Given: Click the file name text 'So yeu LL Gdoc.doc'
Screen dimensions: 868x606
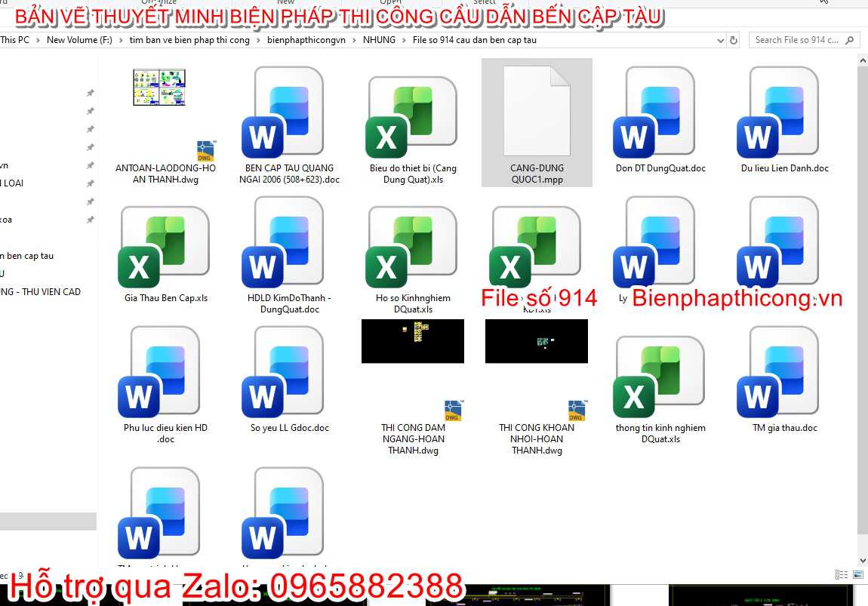Looking at the screenshot, I should point(290,428).
